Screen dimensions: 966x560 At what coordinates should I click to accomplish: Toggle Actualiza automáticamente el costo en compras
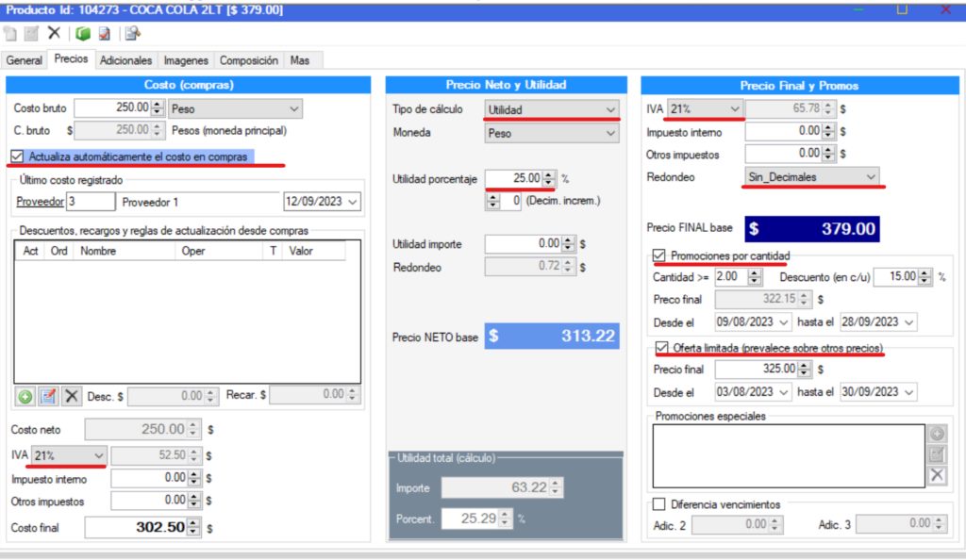pyautogui.click(x=17, y=156)
